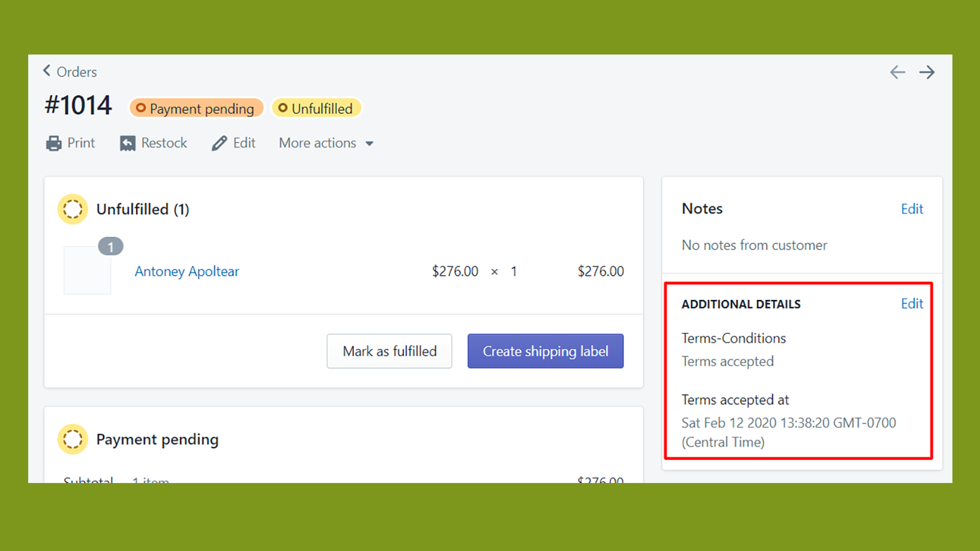The image size is (980, 551).
Task: Open the next order with right arrow
Action: pos(927,72)
